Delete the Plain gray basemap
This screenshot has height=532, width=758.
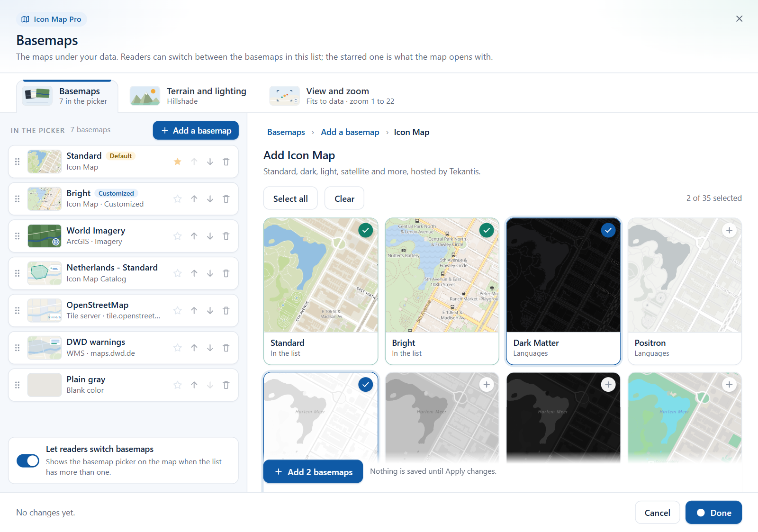[x=226, y=385]
